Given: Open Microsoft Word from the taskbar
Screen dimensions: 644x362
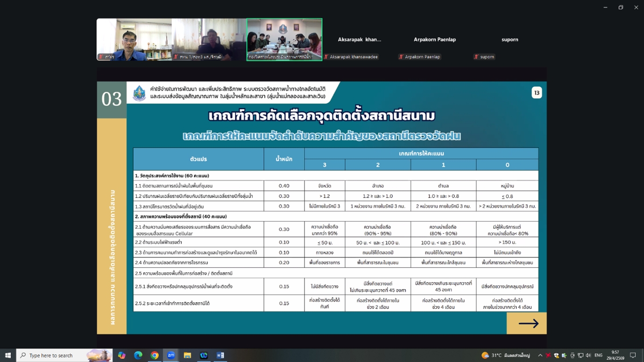Looking at the screenshot, I should [x=220, y=355].
